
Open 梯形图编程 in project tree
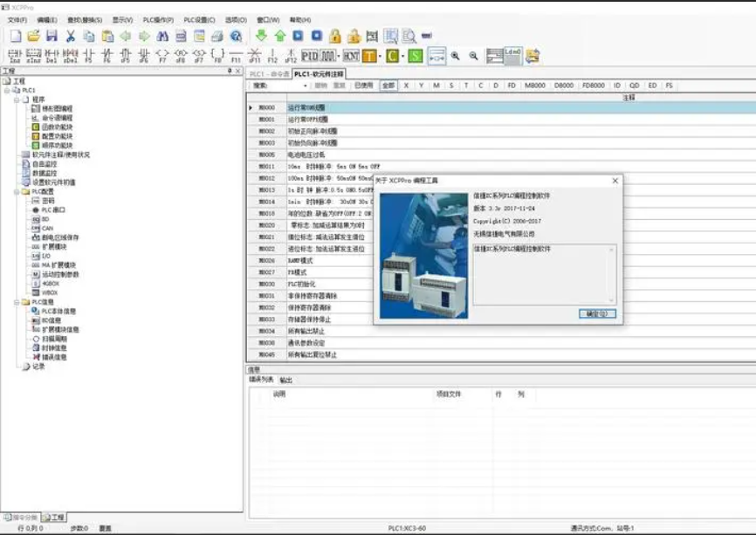[x=52, y=109]
